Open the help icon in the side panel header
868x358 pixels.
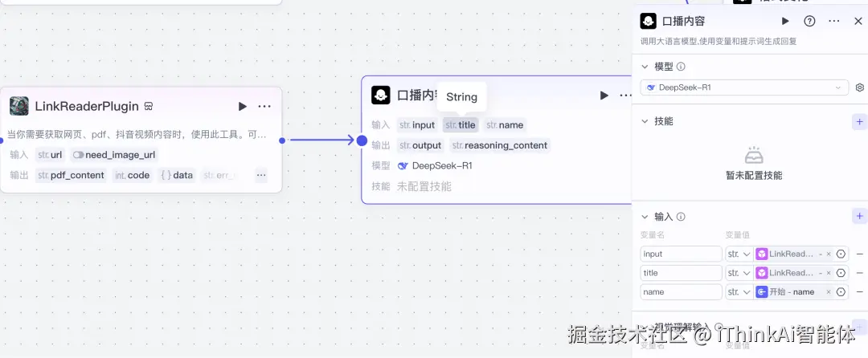click(x=809, y=21)
